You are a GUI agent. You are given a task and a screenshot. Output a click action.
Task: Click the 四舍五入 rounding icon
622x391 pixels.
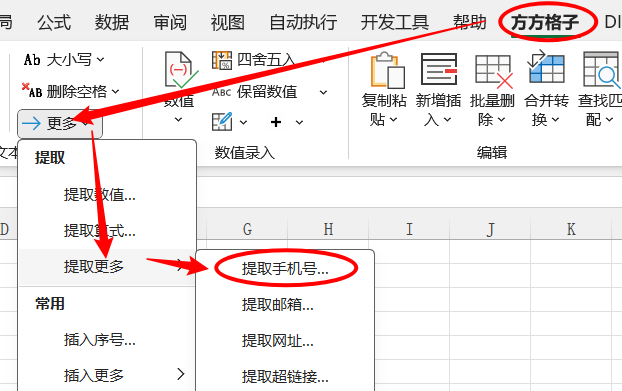coord(222,60)
